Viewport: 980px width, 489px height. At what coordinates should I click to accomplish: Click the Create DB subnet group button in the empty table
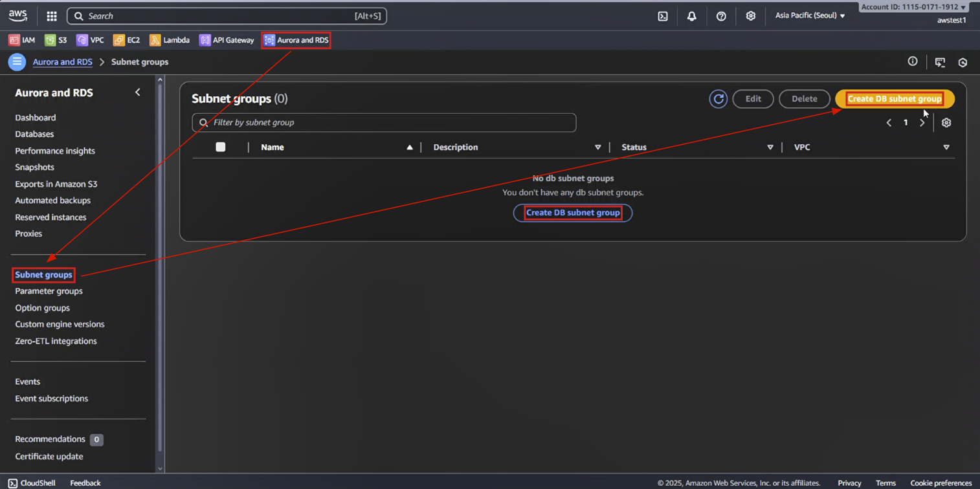coord(573,213)
